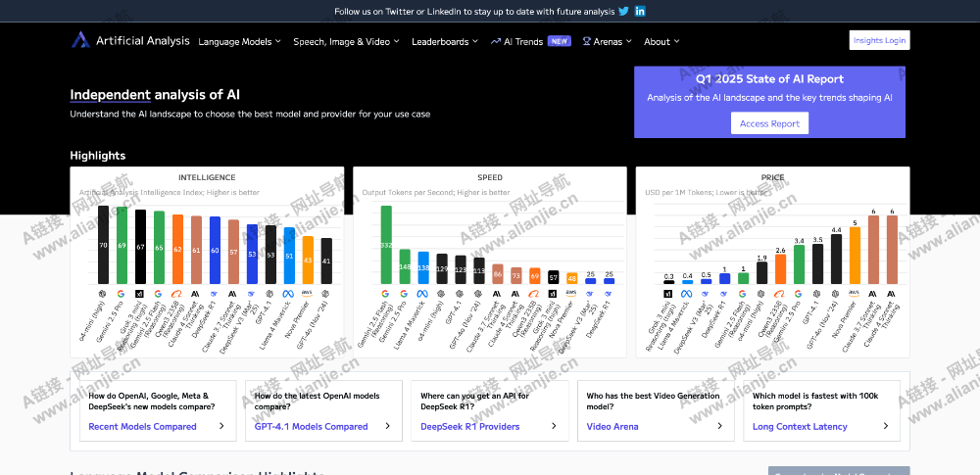Click OpenAI logo under o4-mini (high) in Intelligence chart
The image size is (980, 475).
(103, 293)
